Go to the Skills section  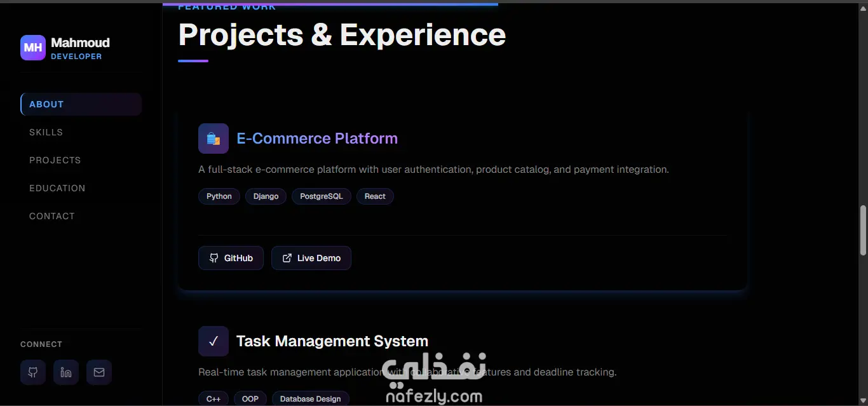click(x=81, y=132)
